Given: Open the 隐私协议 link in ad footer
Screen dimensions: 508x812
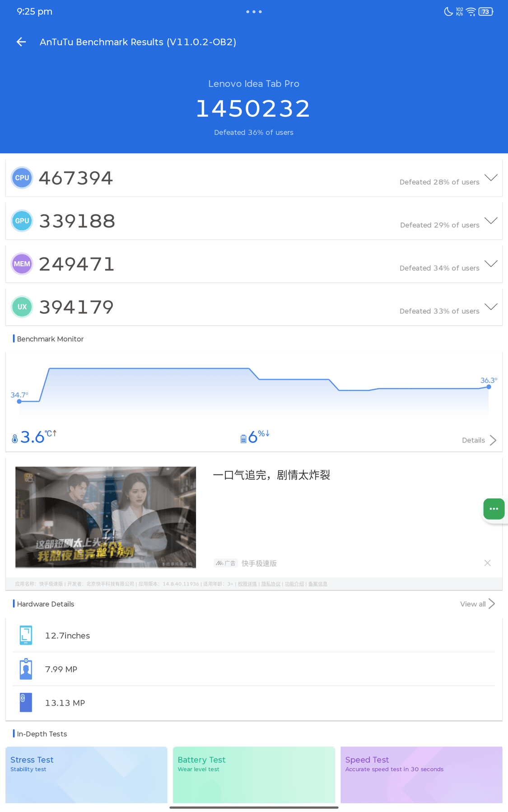Looking at the screenshot, I should [270, 584].
